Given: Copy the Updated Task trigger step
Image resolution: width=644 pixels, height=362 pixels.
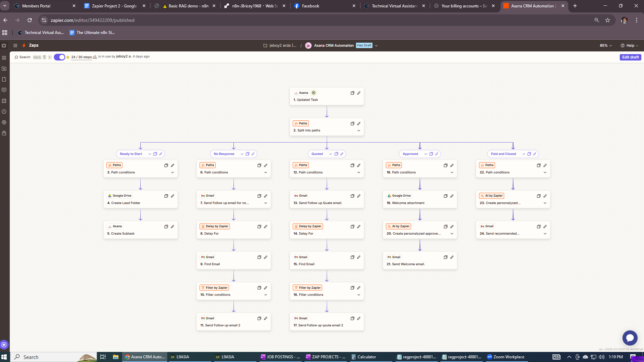Looking at the screenshot, I should click(x=353, y=93).
